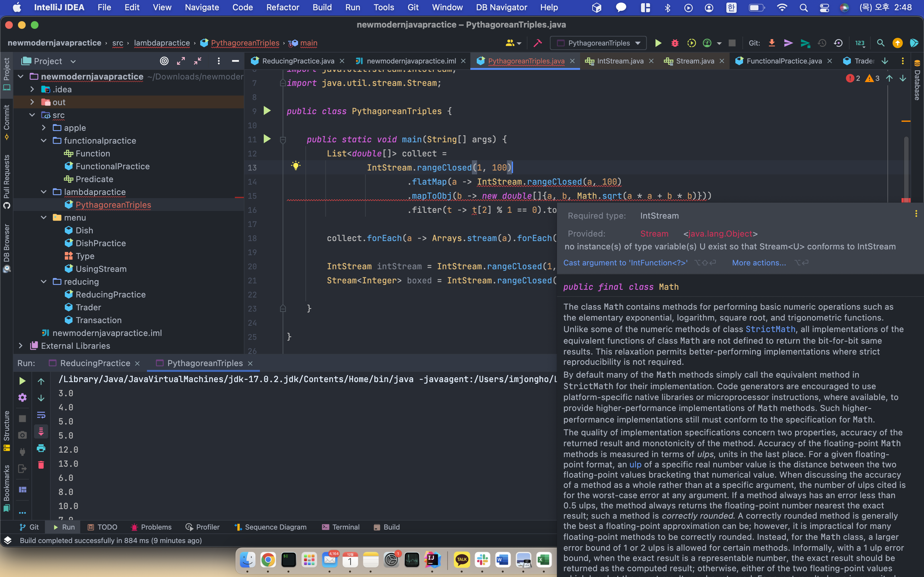The width and height of the screenshot is (924, 577).
Task: Click the red error stripe mark on editor scrollbar
Action: tap(906, 200)
